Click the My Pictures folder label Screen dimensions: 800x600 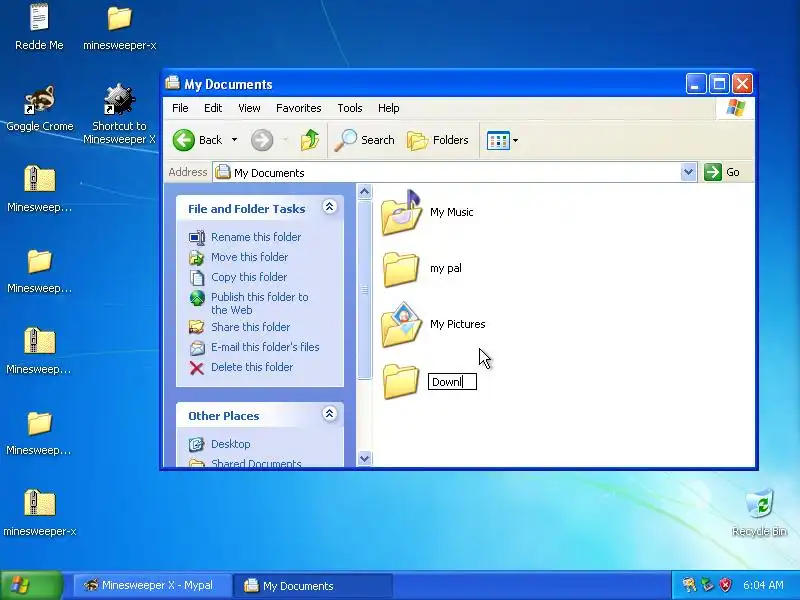click(458, 324)
